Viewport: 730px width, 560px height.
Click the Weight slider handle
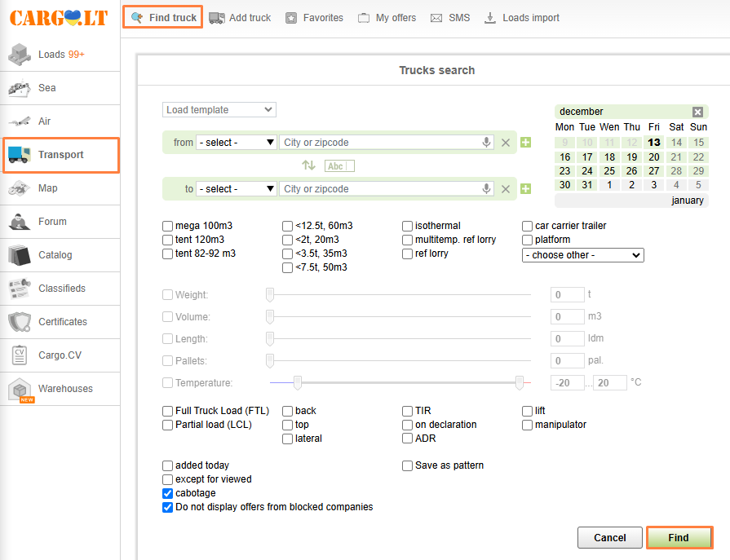[270, 295]
